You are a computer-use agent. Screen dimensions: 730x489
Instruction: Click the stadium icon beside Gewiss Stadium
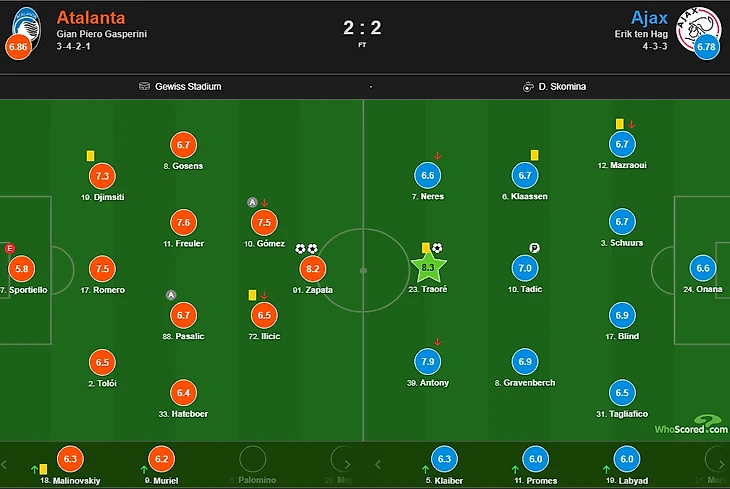(x=144, y=86)
